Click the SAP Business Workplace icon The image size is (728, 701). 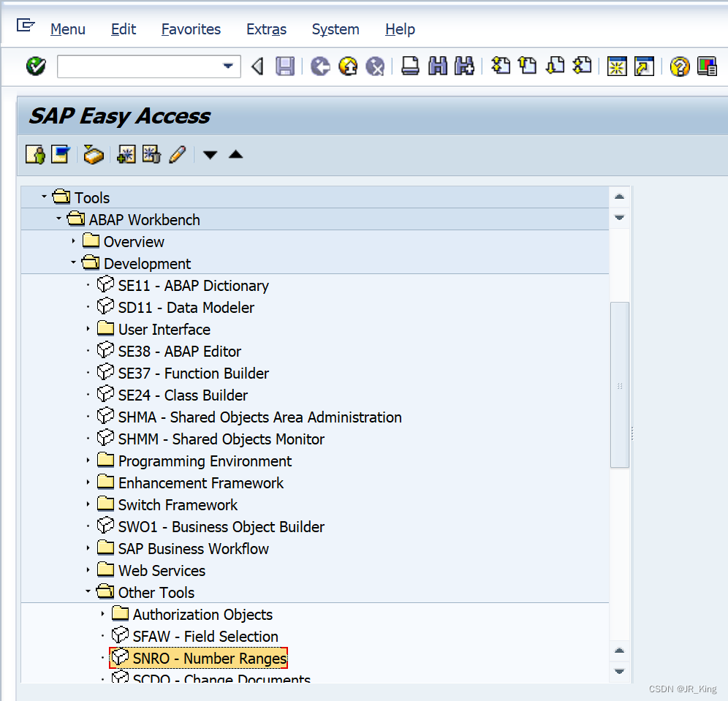pyautogui.click(x=94, y=154)
